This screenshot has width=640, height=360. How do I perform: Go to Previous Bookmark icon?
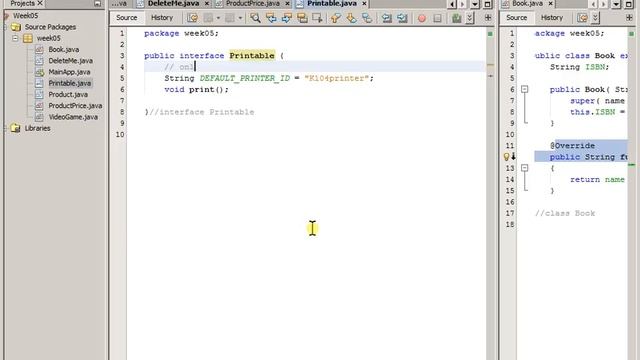tap(336, 18)
